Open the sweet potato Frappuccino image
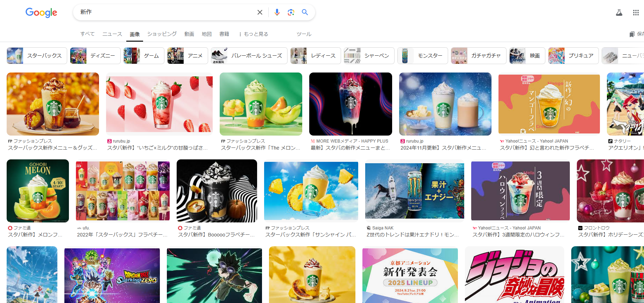The width and height of the screenshot is (644, 303). 53,104
